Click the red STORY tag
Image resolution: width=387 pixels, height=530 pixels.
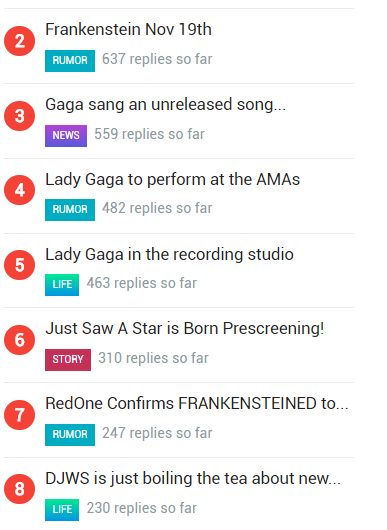[68, 360]
